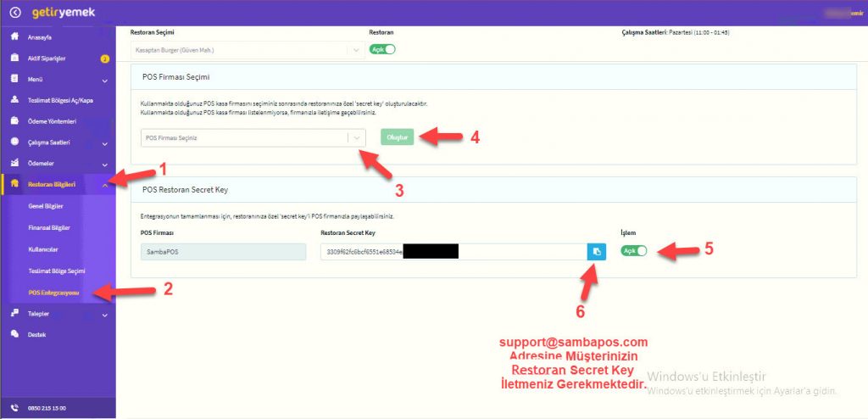Click the Anasayfa home icon in sidebar
Viewport: 868px width, 419px height.
(14, 38)
